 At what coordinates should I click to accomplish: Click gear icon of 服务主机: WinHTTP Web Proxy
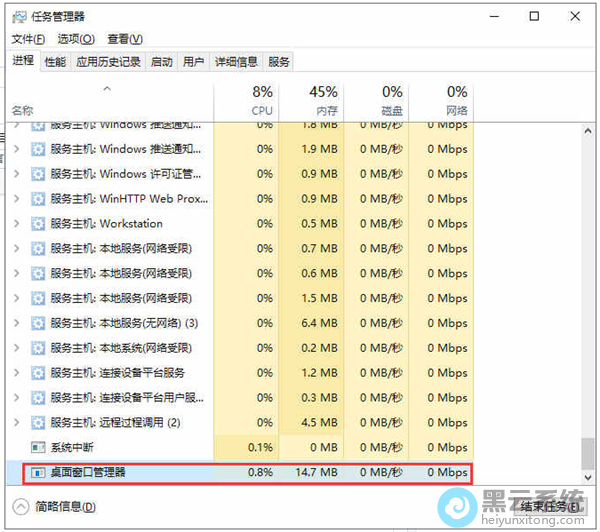(38, 199)
